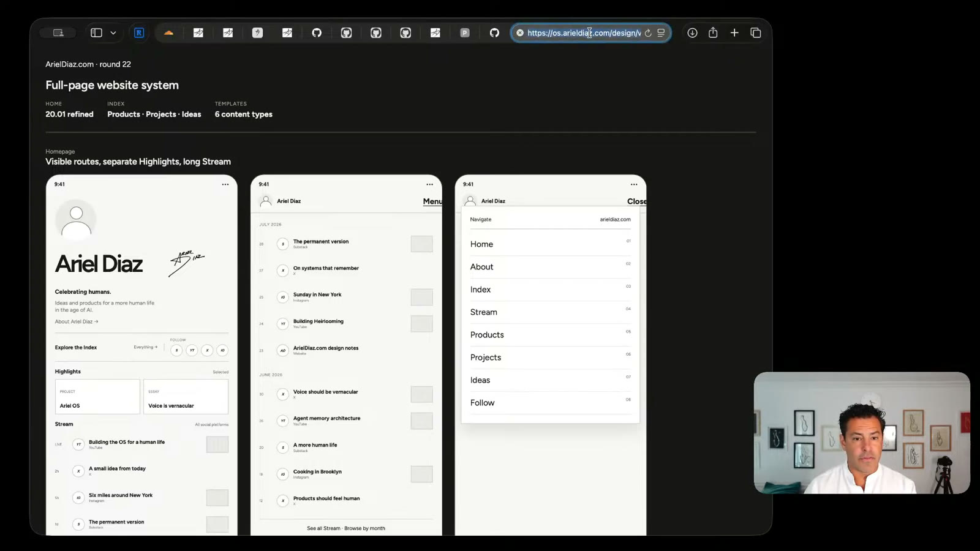This screenshot has width=980, height=551.
Task: Click the window control pill at toolbar left
Action: tap(58, 33)
